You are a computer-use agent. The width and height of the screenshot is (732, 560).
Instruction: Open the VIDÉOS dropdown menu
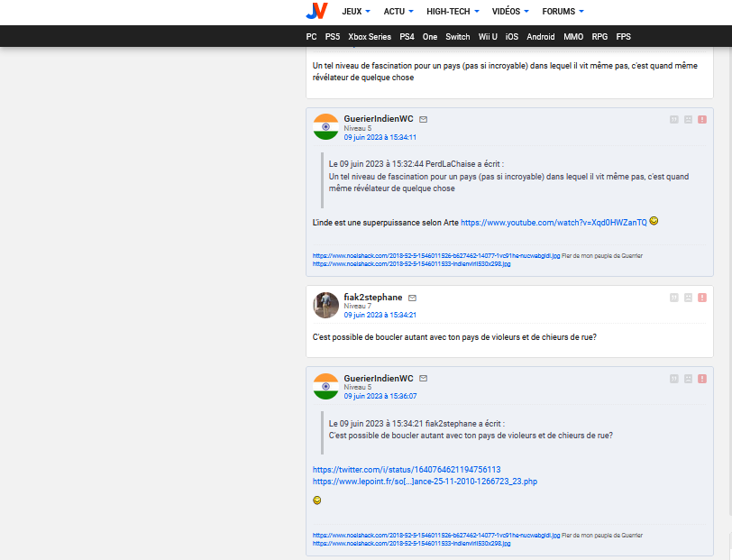pos(517,12)
